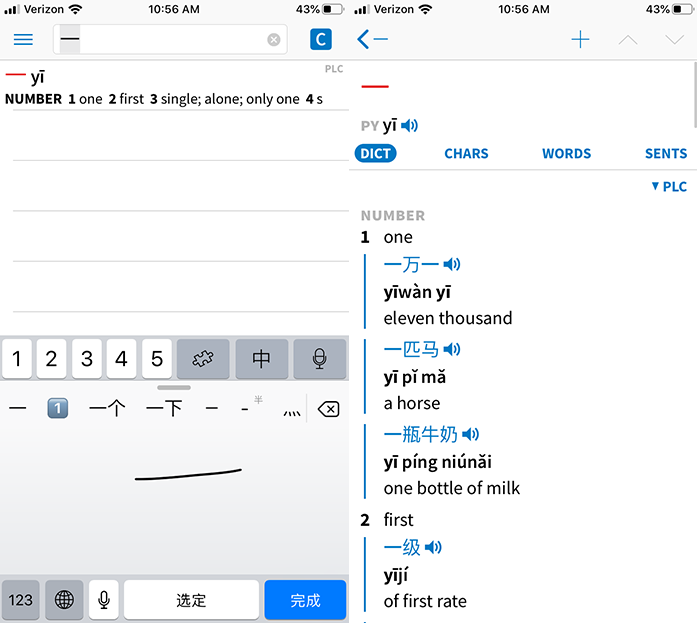Switch to the CHARS tab
The width and height of the screenshot is (697, 628).
pyautogui.click(x=466, y=154)
